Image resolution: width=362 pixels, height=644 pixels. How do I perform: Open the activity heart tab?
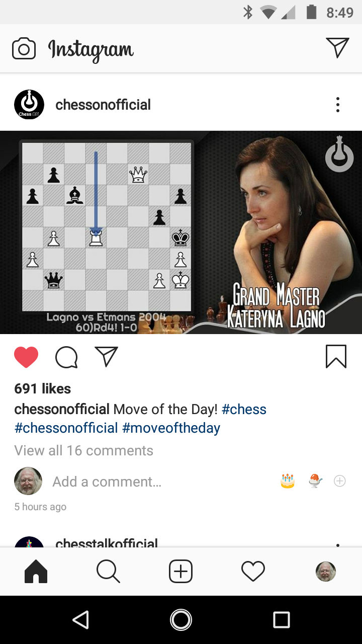coord(253,572)
